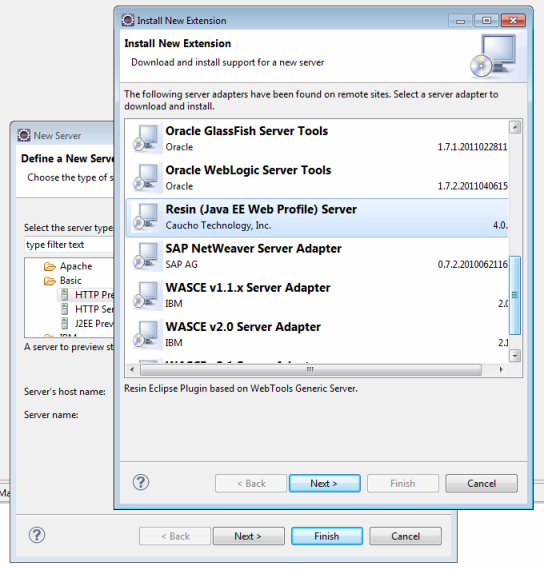
Task: Click the horizontal scrollbar thumb in adapter list
Action: coord(311,370)
